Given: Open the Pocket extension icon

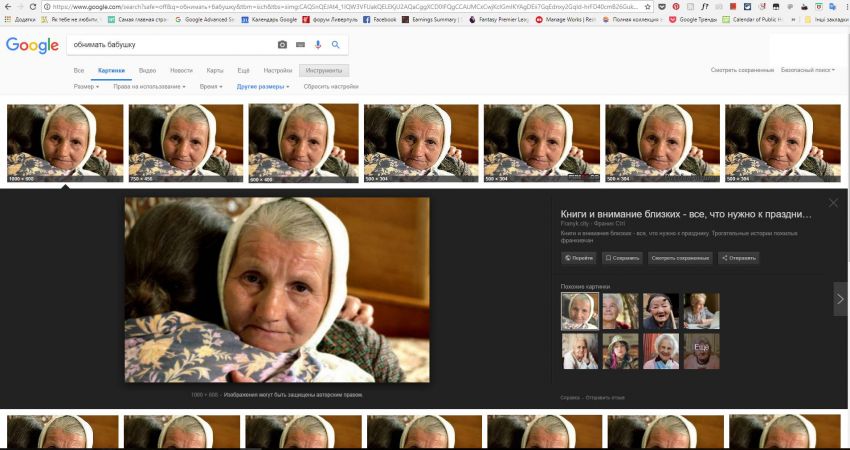Looking at the screenshot, I should (x=662, y=7).
